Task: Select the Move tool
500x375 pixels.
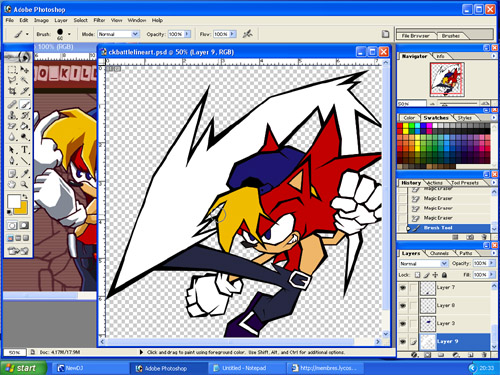Action: (x=24, y=70)
